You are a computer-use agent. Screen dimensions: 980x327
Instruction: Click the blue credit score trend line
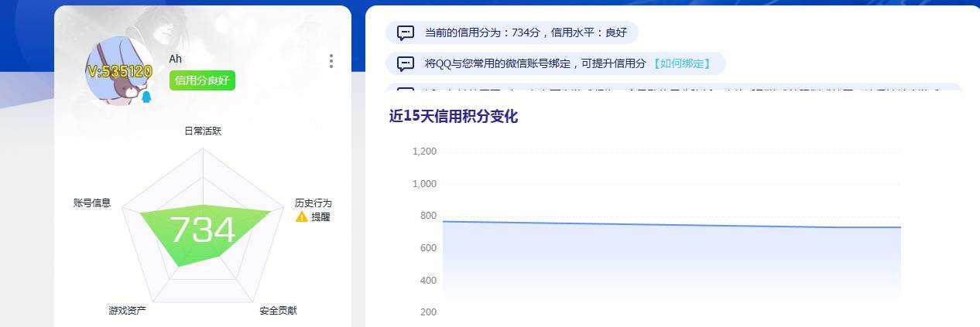tap(672, 225)
